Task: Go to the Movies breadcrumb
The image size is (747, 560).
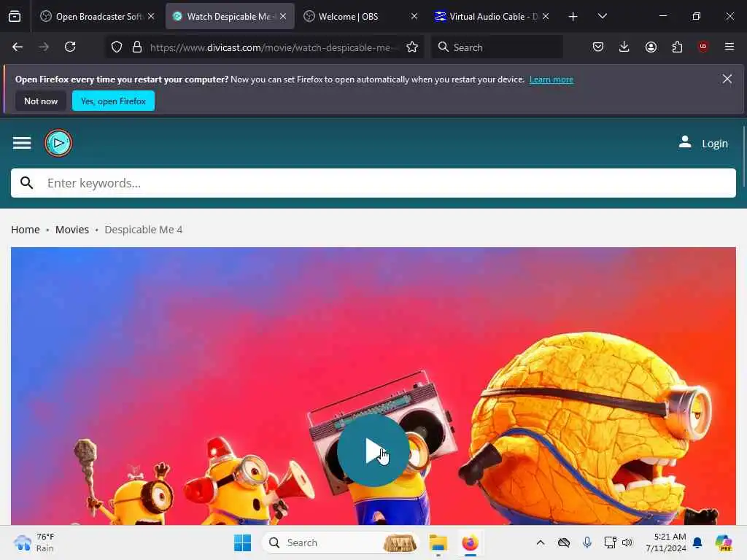Action: pyautogui.click(x=72, y=230)
